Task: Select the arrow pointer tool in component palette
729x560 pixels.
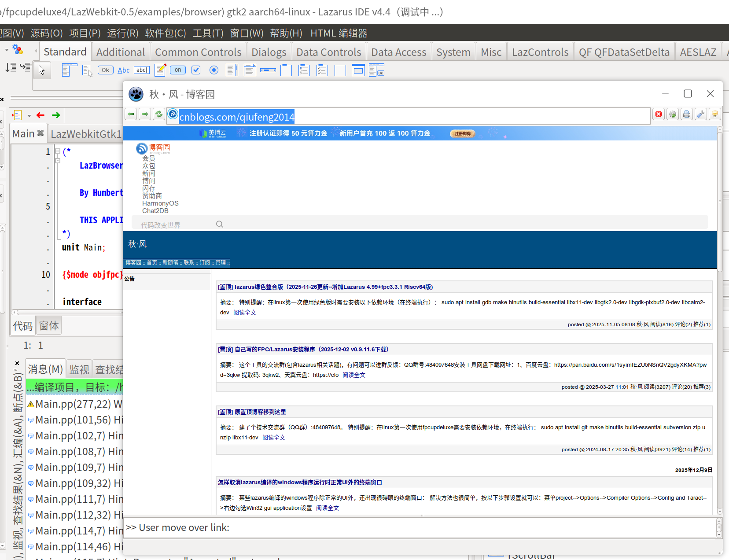Action: tap(42, 70)
